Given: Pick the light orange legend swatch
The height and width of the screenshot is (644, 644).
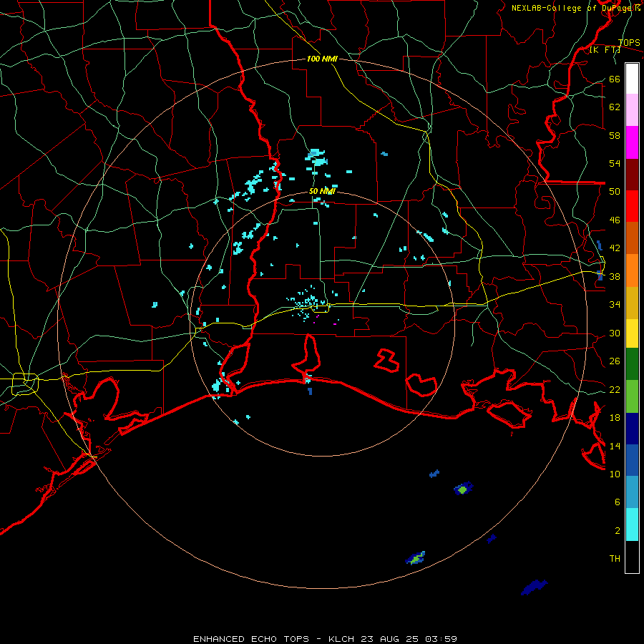Looking at the screenshot, I should tap(632, 270).
